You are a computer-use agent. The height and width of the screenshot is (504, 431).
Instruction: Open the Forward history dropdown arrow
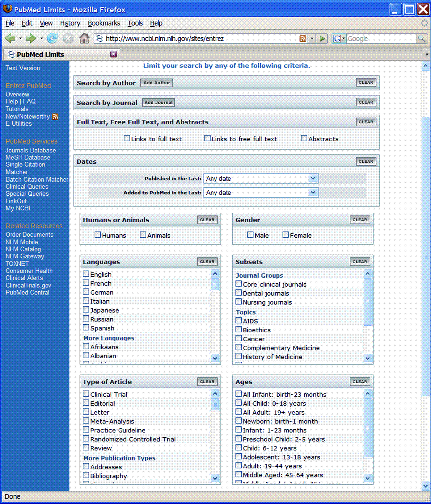[41, 39]
